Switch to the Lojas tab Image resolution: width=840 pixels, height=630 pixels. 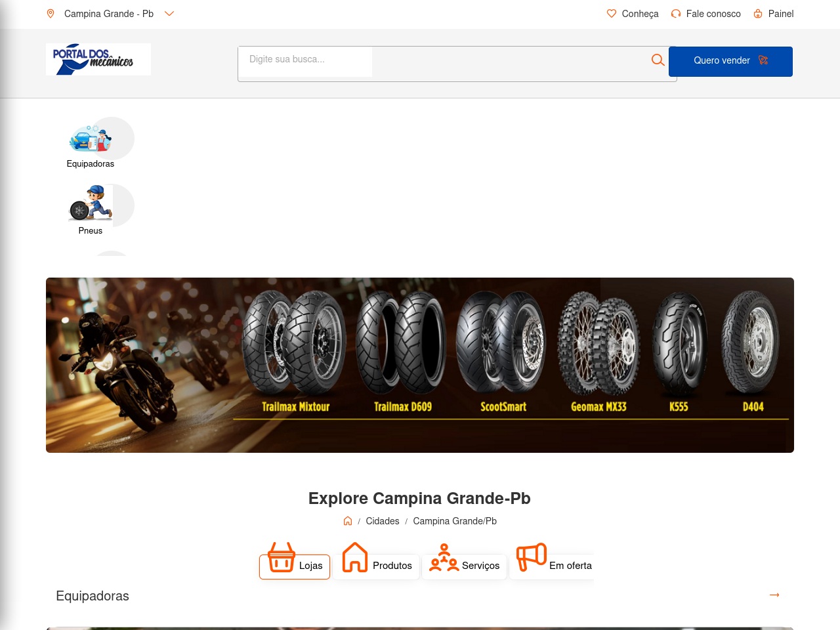295,566
